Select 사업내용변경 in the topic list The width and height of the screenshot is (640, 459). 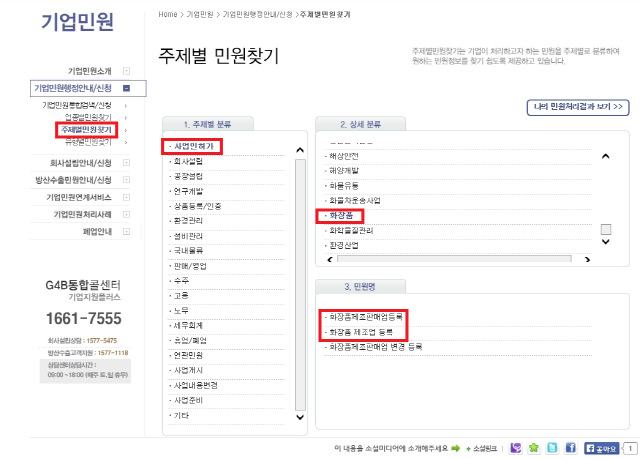coord(196,385)
